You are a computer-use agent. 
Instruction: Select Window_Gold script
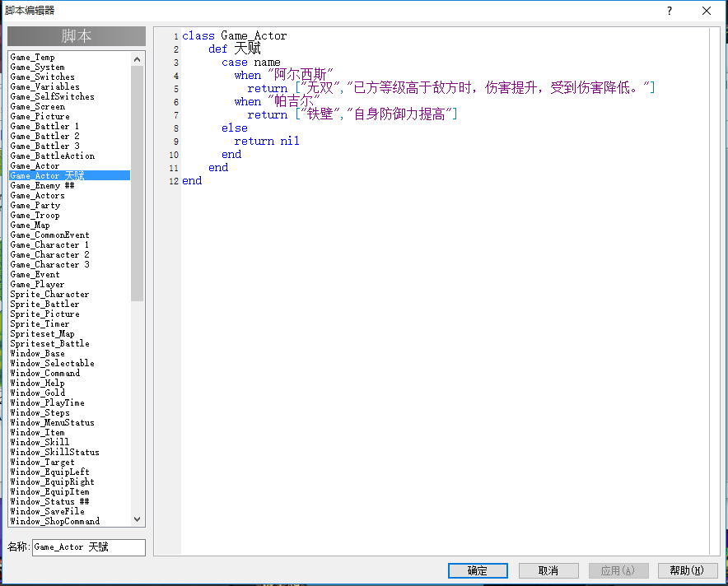point(70,393)
